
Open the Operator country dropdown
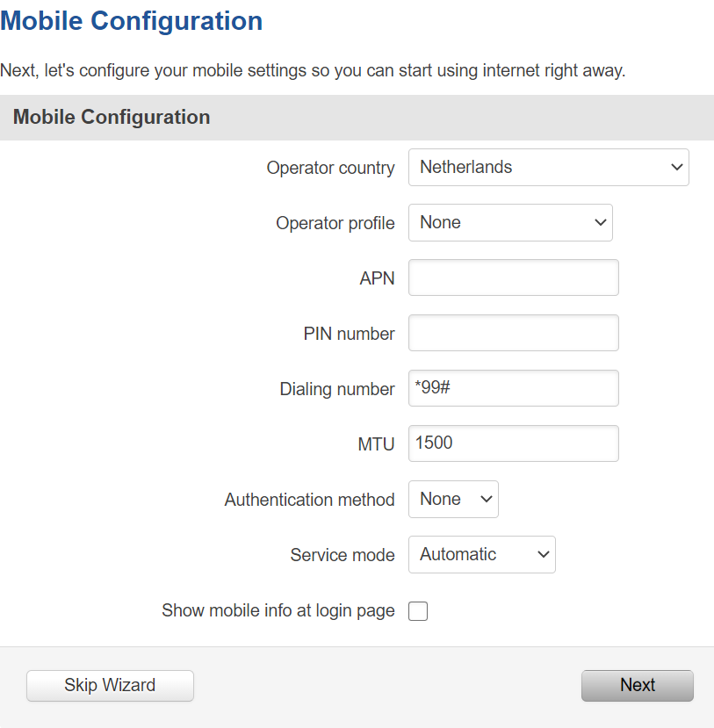pyautogui.click(x=548, y=168)
